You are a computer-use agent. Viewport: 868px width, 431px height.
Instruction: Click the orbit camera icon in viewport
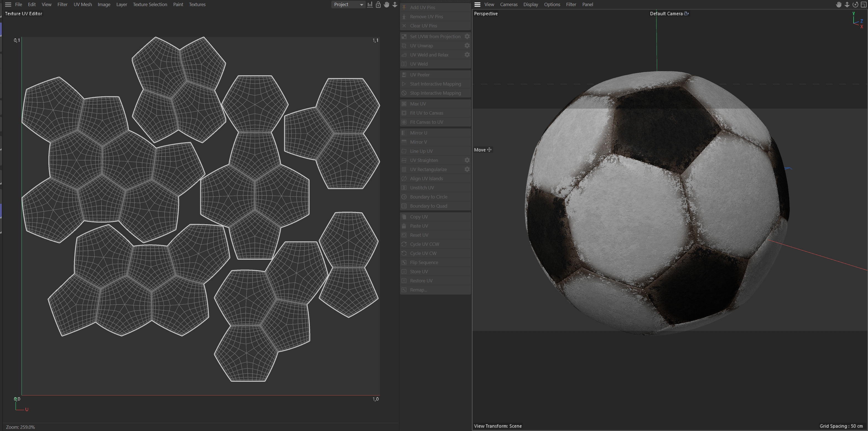(x=855, y=4)
